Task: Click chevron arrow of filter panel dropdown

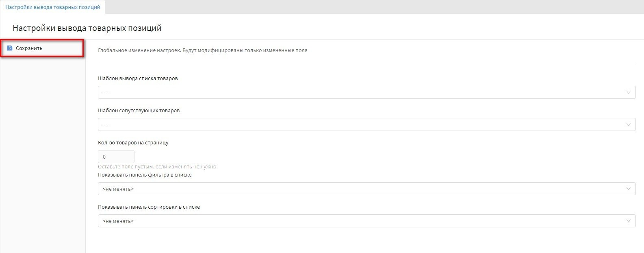Action: [x=629, y=189]
